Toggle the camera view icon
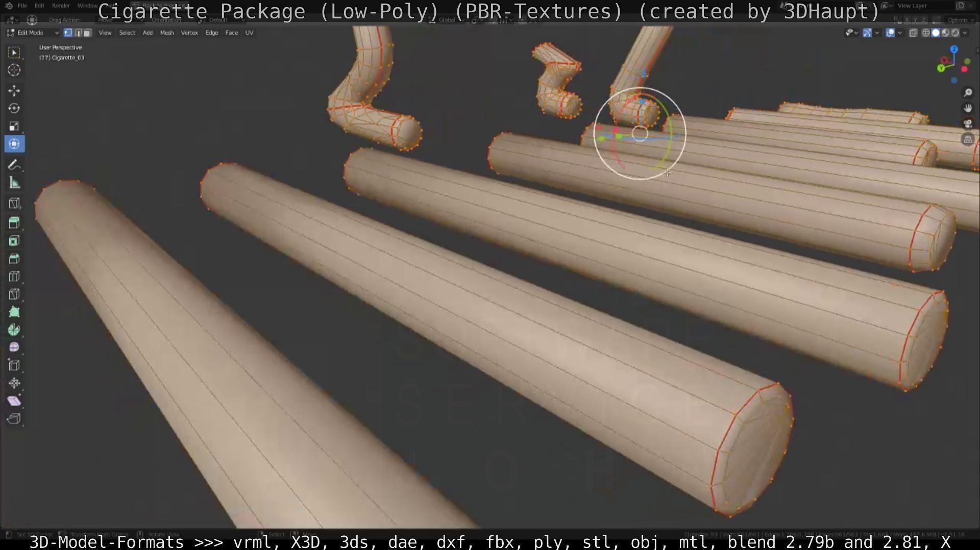This screenshot has width=980, height=550. [x=968, y=124]
